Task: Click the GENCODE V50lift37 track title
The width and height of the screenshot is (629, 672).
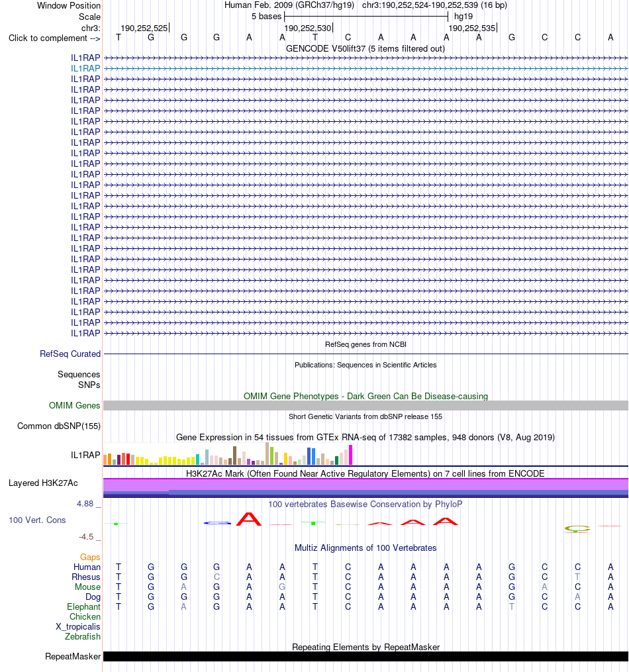Action: (x=365, y=48)
